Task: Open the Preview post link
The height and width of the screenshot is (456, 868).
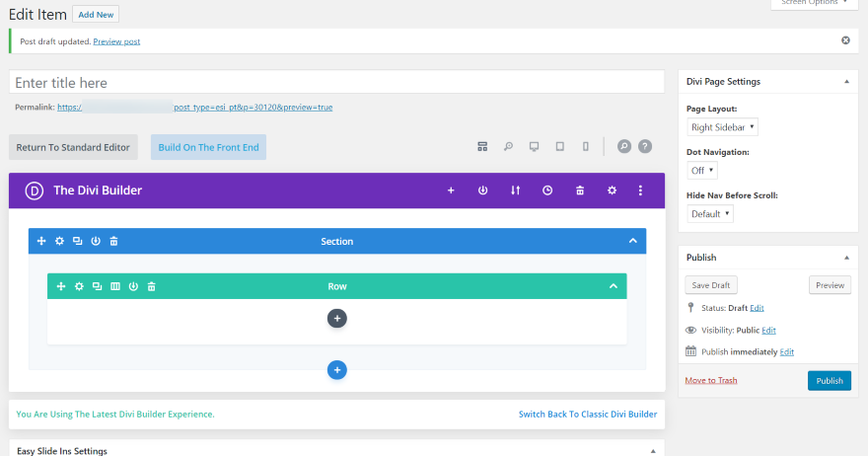Action: 116,41
